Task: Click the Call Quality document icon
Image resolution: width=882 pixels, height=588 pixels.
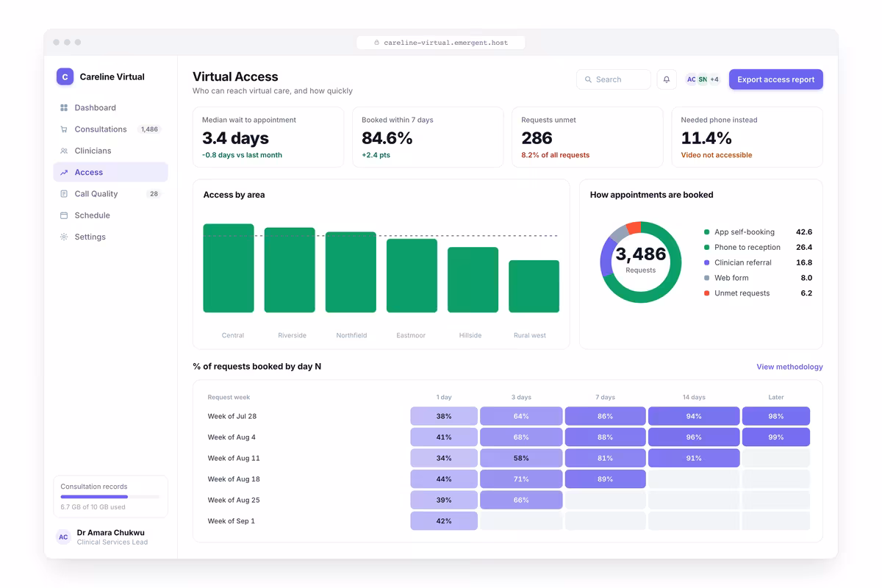Action: [x=64, y=194]
